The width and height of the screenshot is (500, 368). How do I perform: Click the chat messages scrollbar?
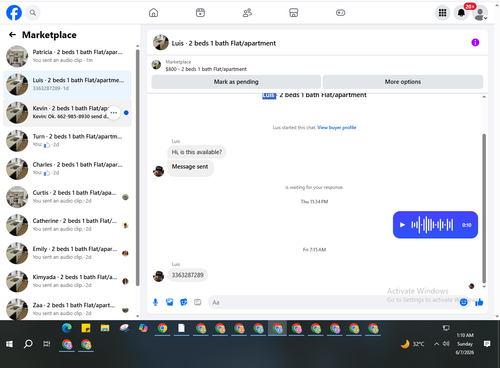click(484, 208)
